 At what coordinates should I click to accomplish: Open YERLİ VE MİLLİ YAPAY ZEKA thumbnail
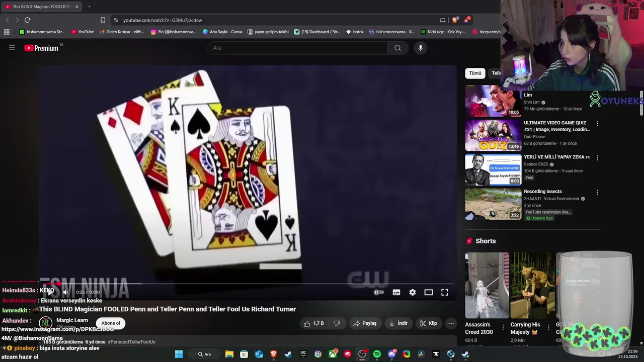[x=493, y=170]
